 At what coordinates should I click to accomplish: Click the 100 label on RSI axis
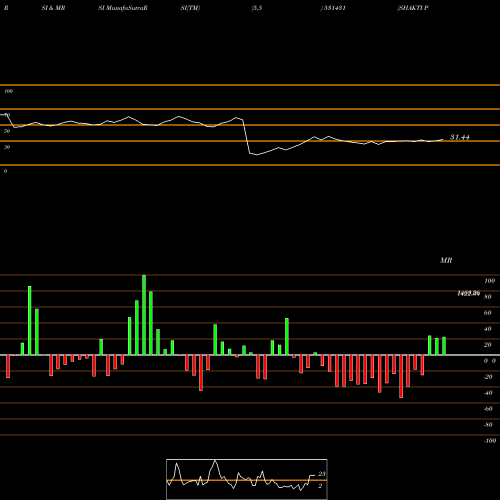pos(8,91)
